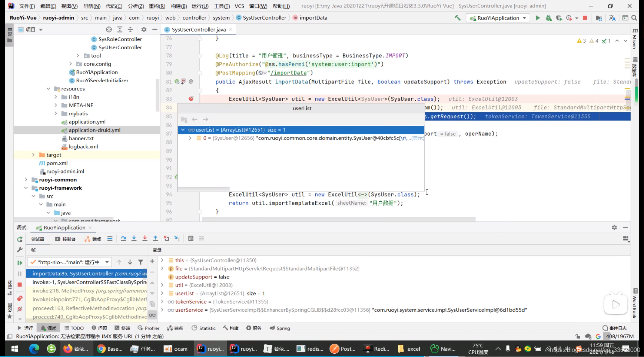Select SysRoleController in project tree
Screen dimensions: 644x357
point(120,39)
